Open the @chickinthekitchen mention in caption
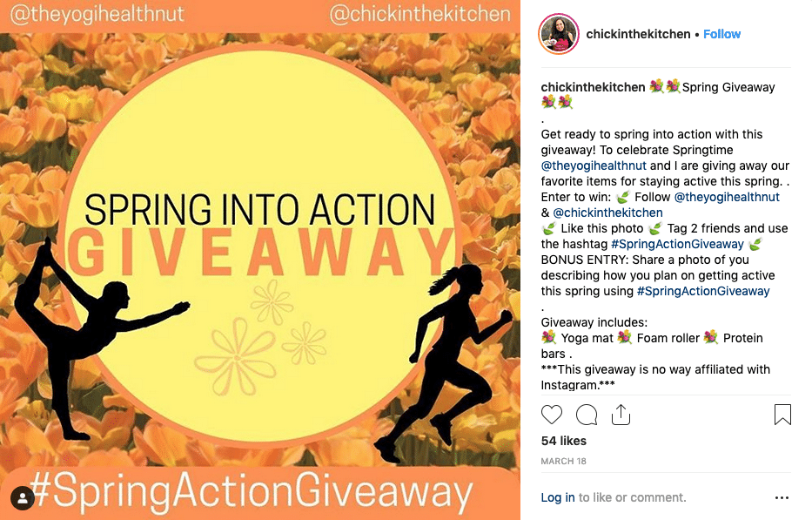This screenshot has width=812, height=520. (x=607, y=213)
